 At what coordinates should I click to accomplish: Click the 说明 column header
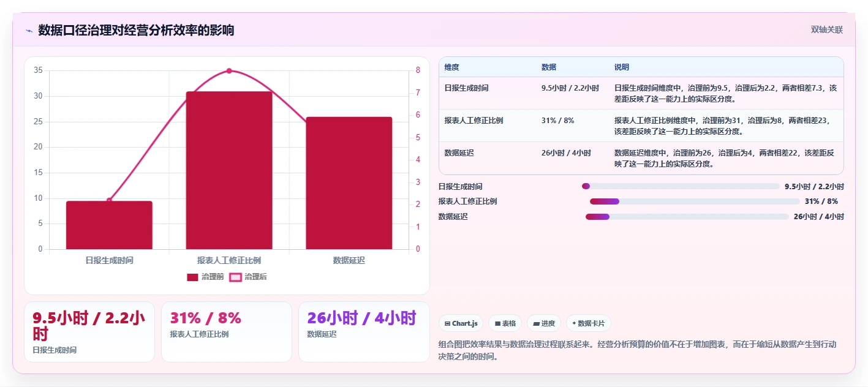pyautogui.click(x=622, y=67)
